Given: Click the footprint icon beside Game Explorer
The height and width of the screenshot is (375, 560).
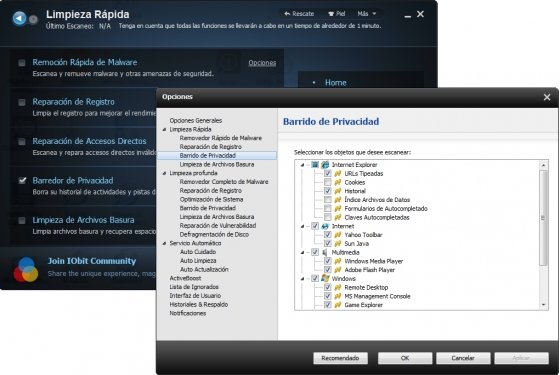Looking at the screenshot, I should click(338, 305).
